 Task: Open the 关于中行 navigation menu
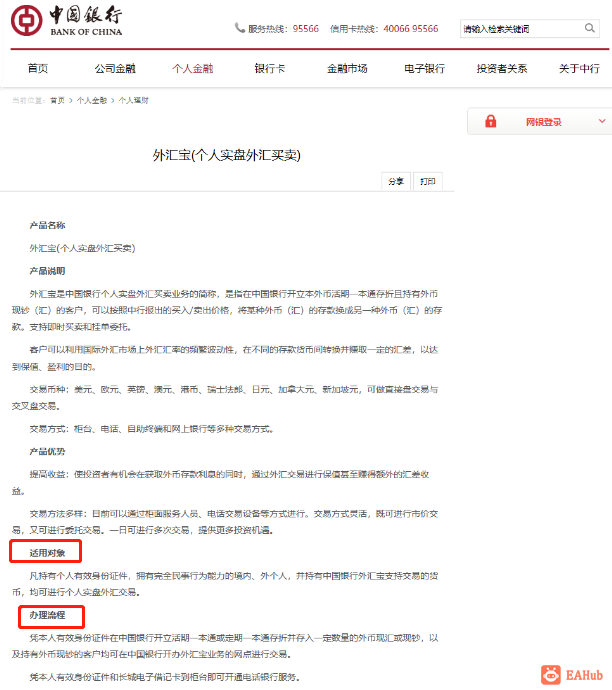579,69
